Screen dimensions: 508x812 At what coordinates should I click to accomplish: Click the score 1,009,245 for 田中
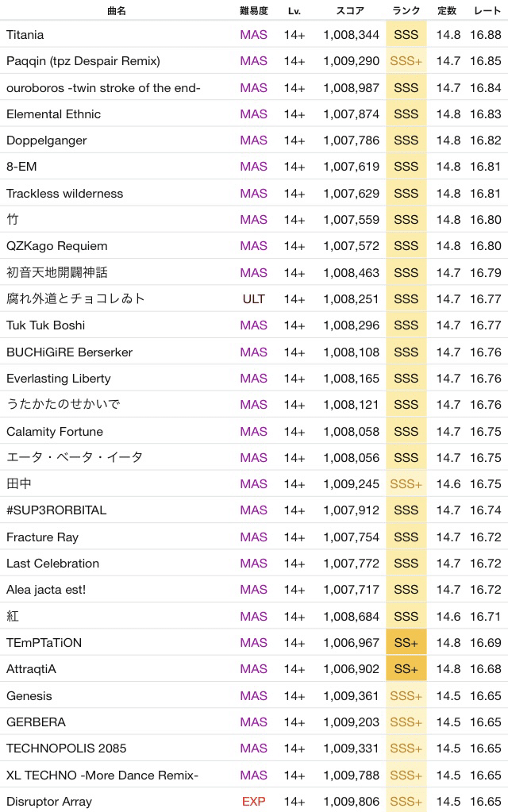351,483
